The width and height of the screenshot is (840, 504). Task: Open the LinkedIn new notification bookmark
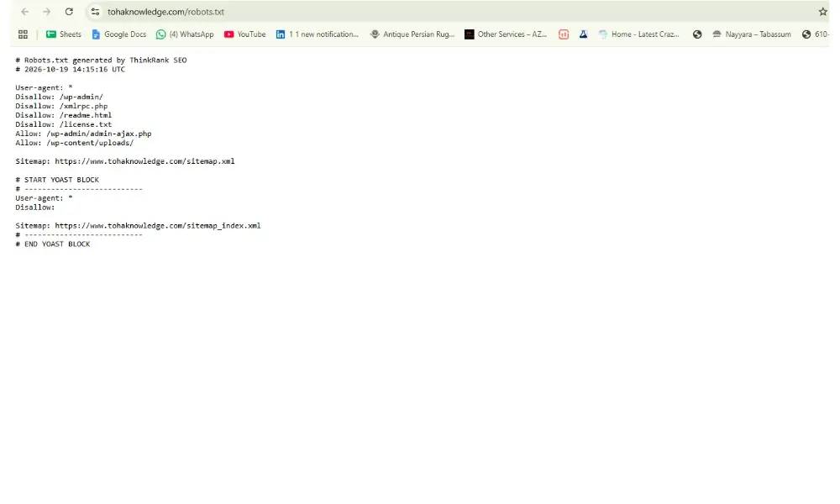(x=318, y=34)
